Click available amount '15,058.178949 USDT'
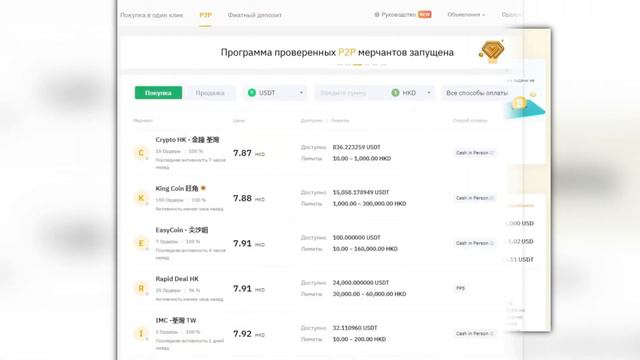This screenshot has width=640, height=360. tap(361, 192)
